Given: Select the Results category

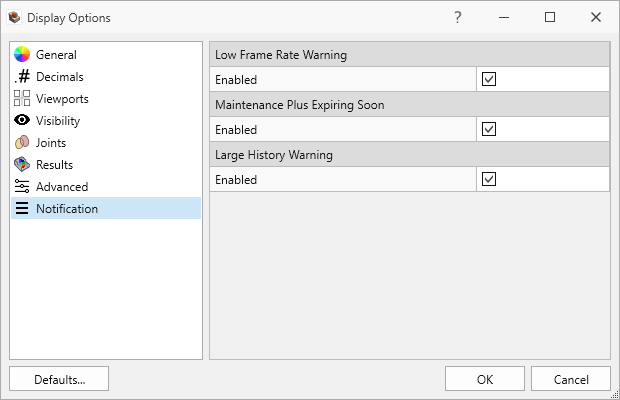Looking at the screenshot, I should click(x=106, y=164).
